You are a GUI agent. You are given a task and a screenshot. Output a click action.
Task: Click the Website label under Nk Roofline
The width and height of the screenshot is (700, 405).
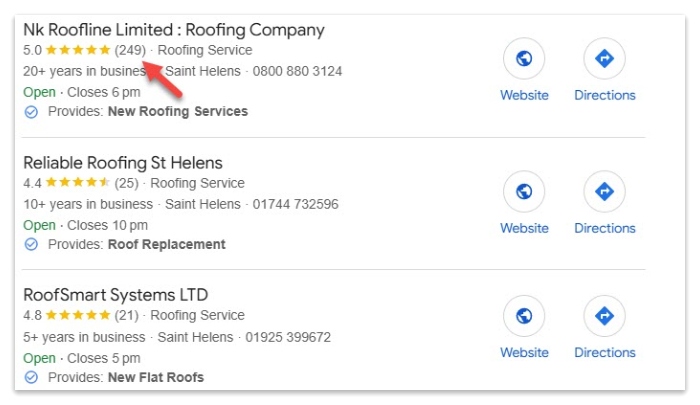524,95
